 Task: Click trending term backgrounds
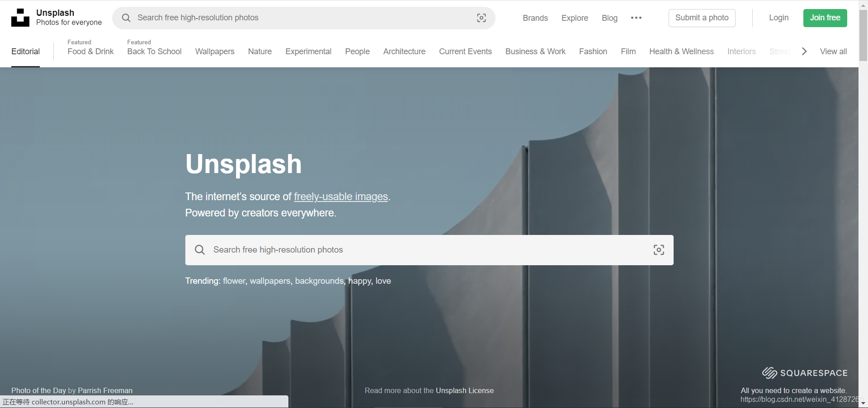tap(319, 281)
